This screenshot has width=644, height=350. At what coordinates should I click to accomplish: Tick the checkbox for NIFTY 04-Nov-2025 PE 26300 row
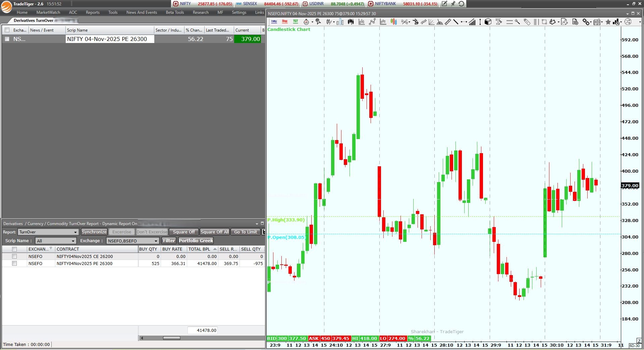(7, 39)
